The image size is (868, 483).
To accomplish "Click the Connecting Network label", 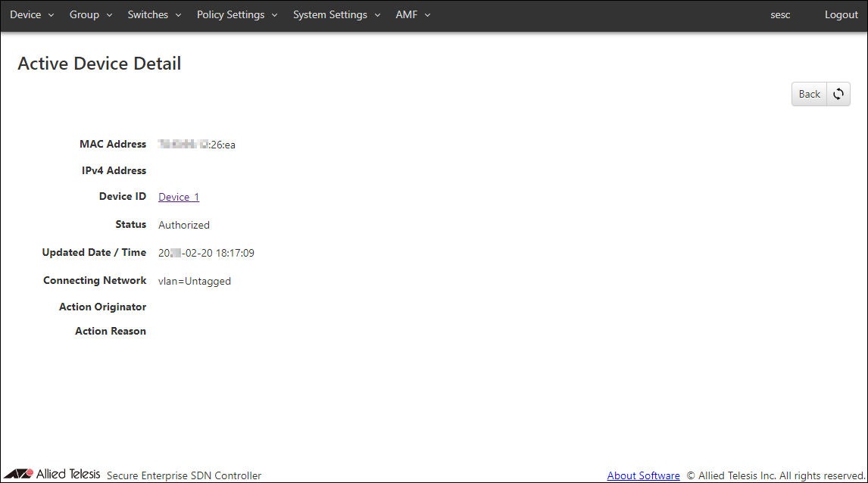I will (x=95, y=280).
